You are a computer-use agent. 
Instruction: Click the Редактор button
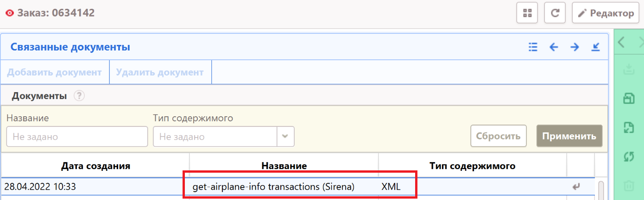coord(606,13)
